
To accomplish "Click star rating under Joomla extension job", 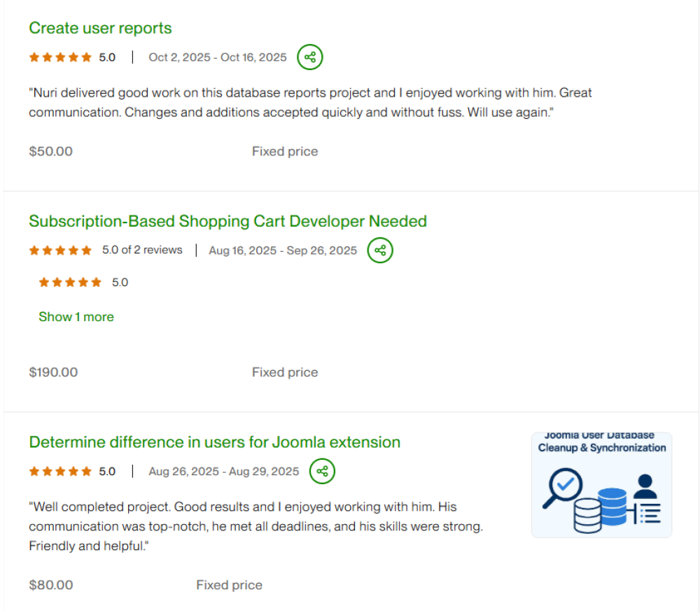I will coord(60,472).
